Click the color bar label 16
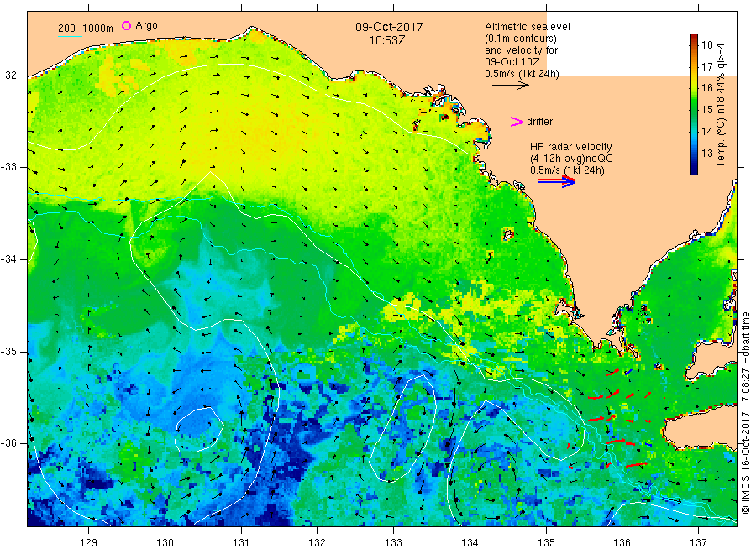The image size is (756, 554). tap(706, 88)
